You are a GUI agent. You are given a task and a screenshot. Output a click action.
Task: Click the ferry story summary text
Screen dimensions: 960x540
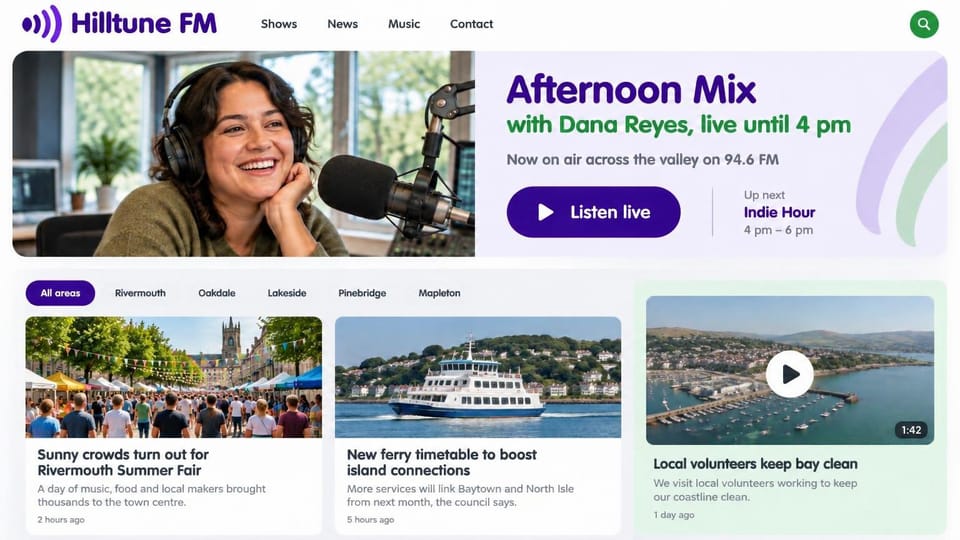pyautogui.click(x=460, y=495)
